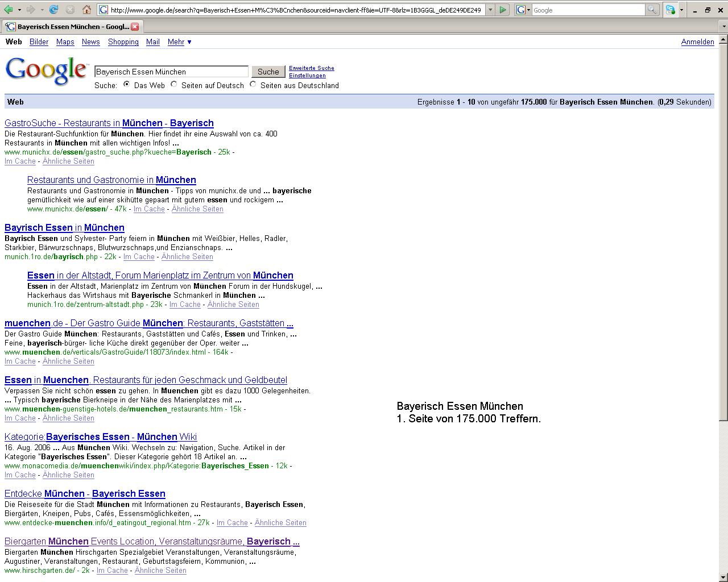This screenshot has height=582, width=728.
Task: Open the Maps navigation link
Action: (65, 42)
